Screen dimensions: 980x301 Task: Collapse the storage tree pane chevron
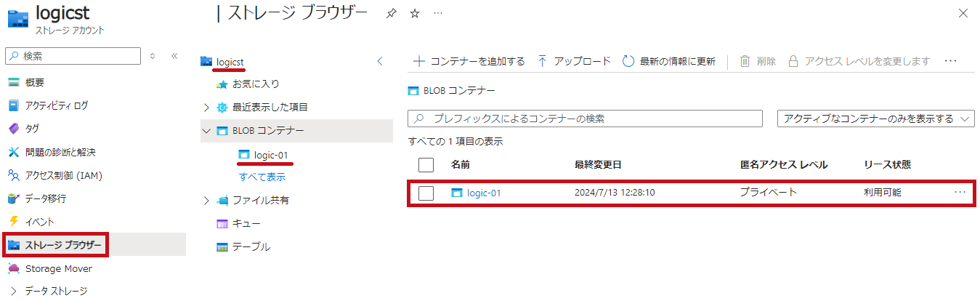[379, 61]
